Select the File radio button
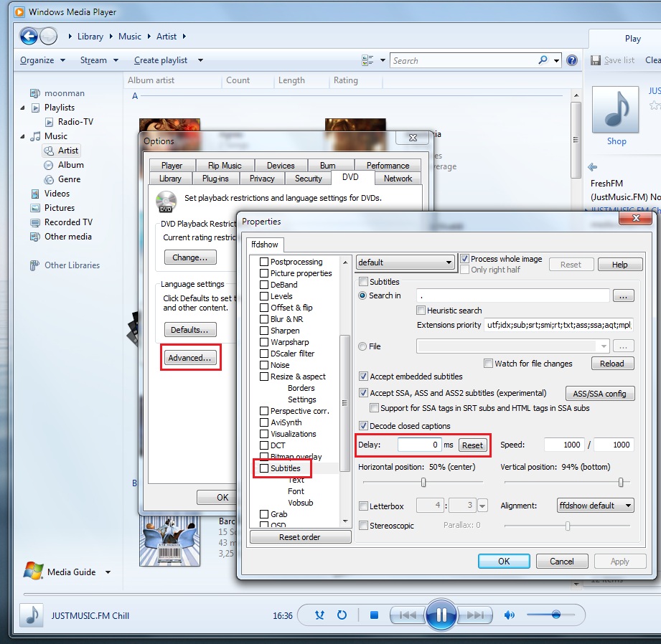The height and width of the screenshot is (644, 661). click(363, 346)
